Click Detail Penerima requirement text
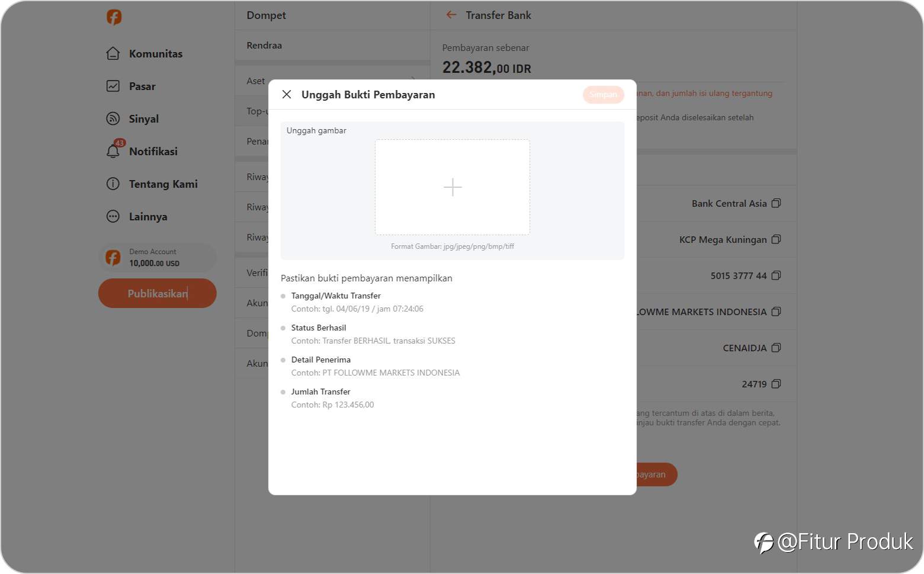The width and height of the screenshot is (924, 574). (321, 360)
